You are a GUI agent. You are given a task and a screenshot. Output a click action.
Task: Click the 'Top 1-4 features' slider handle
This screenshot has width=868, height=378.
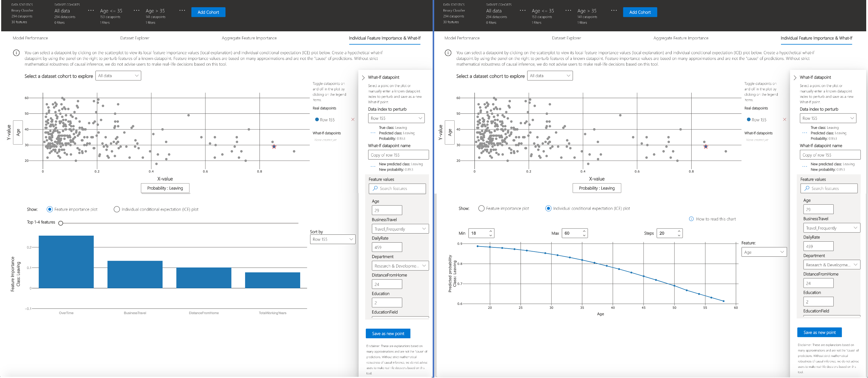(61, 223)
